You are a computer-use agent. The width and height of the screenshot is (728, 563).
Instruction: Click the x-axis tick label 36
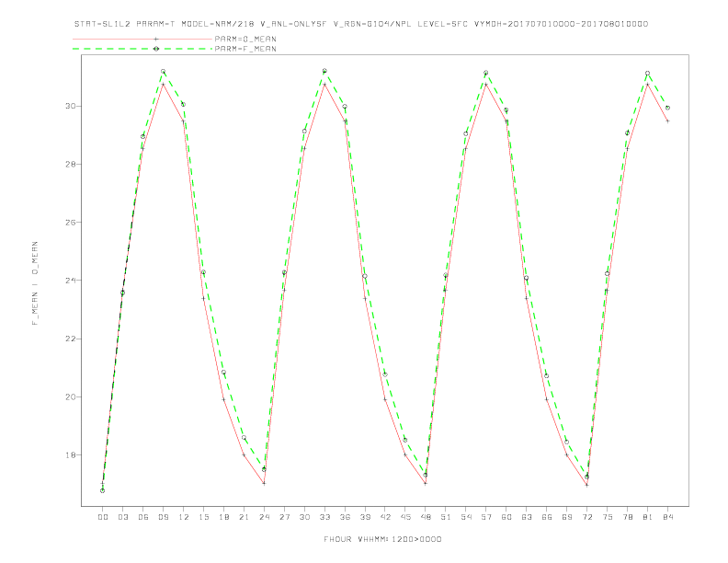pos(345,517)
